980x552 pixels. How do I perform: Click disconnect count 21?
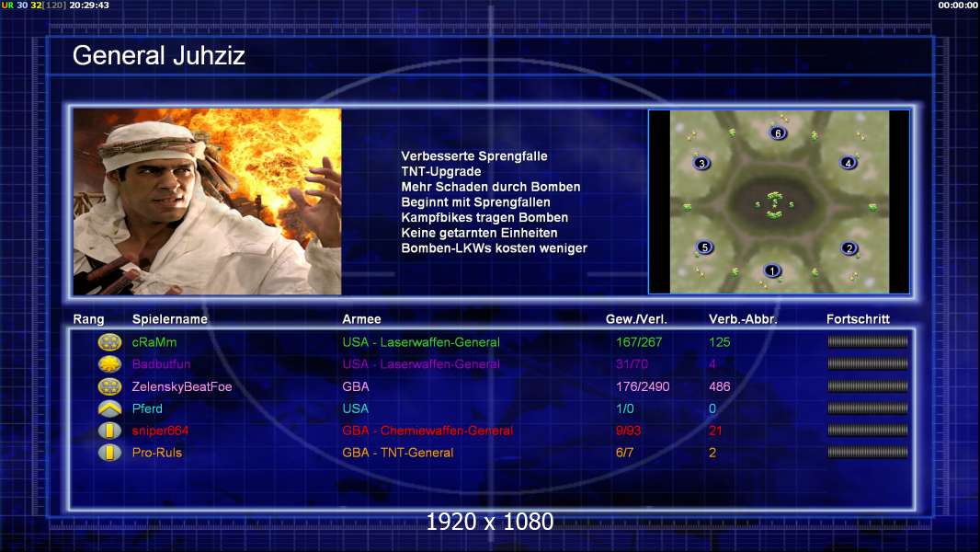(x=715, y=431)
